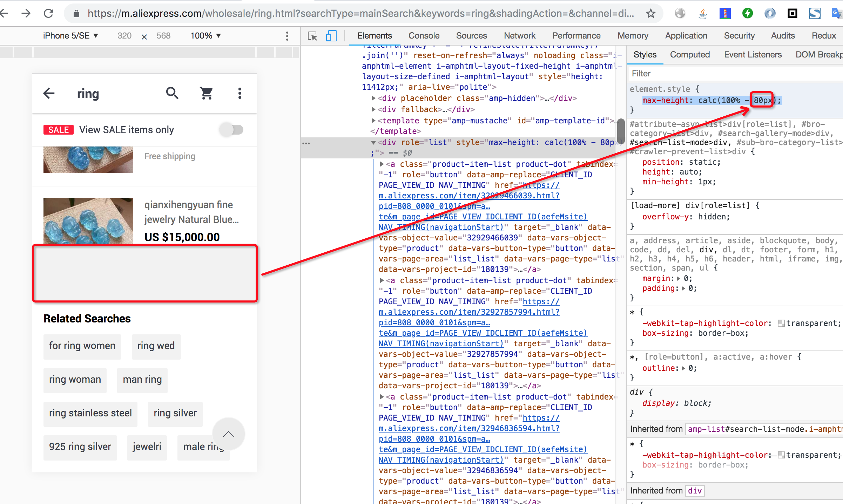The height and width of the screenshot is (504, 843).
Task: Tap the 'ring stainless steel' related search
Action: (x=90, y=413)
